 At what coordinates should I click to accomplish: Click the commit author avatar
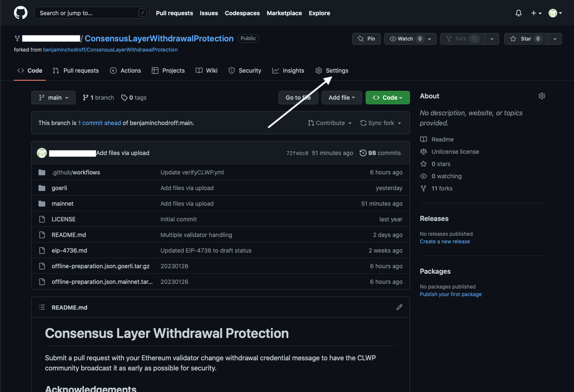pos(42,153)
